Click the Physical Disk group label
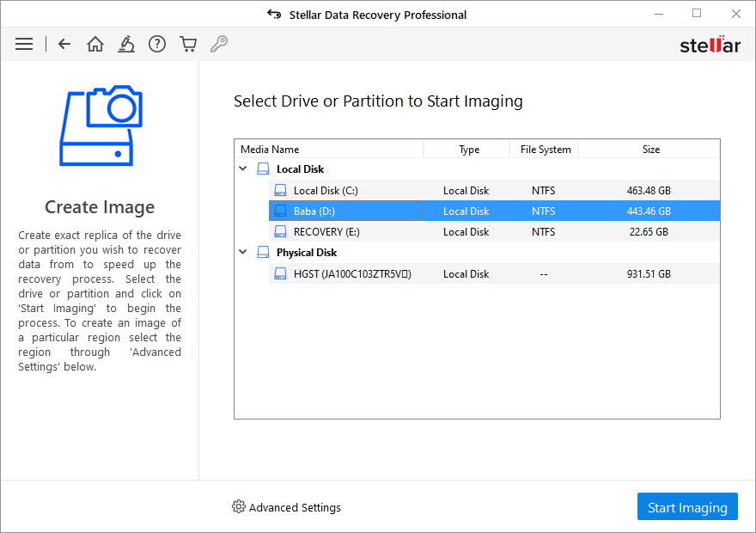 (x=307, y=253)
